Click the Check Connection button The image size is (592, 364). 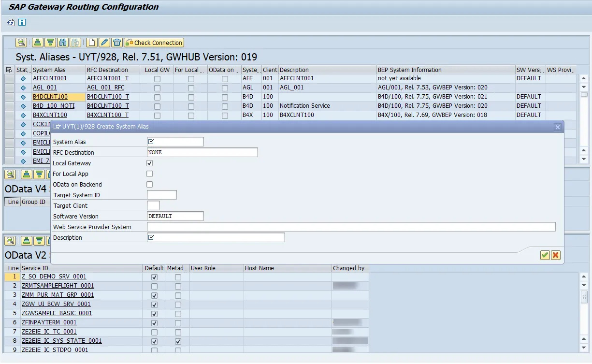pyautogui.click(x=154, y=42)
